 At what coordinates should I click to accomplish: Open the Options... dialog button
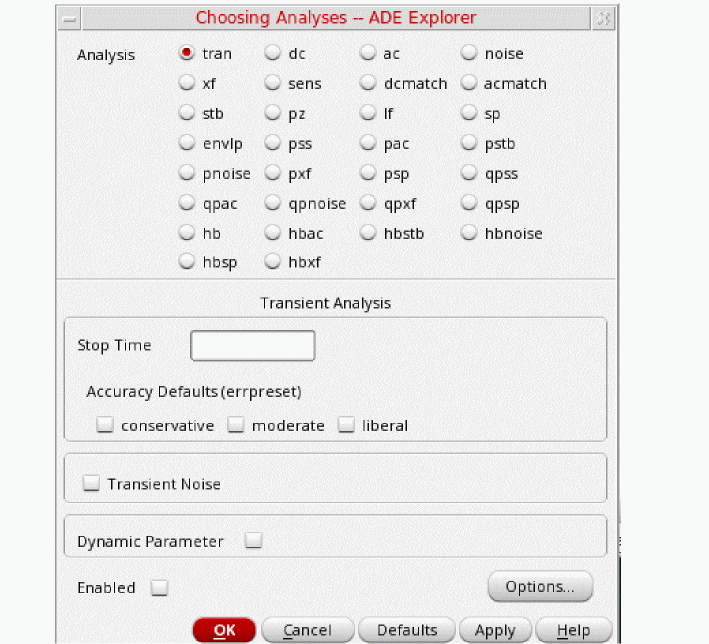(x=540, y=587)
